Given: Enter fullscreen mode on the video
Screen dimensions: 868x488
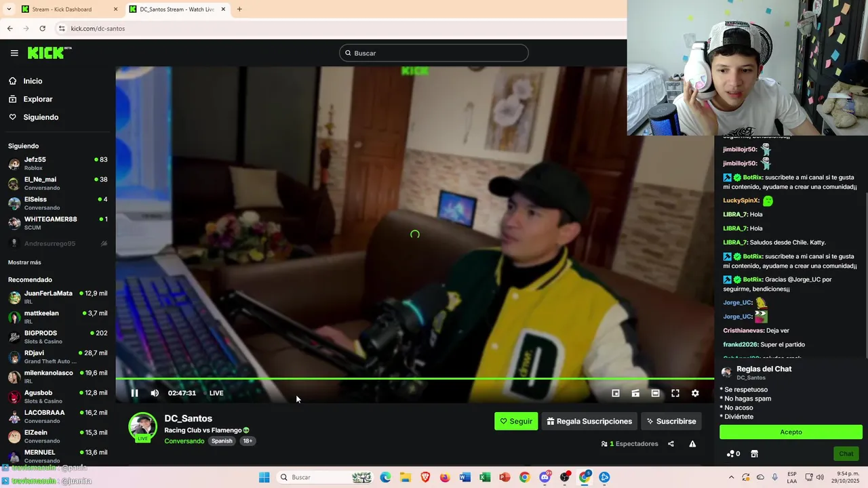Looking at the screenshot, I should tap(675, 393).
